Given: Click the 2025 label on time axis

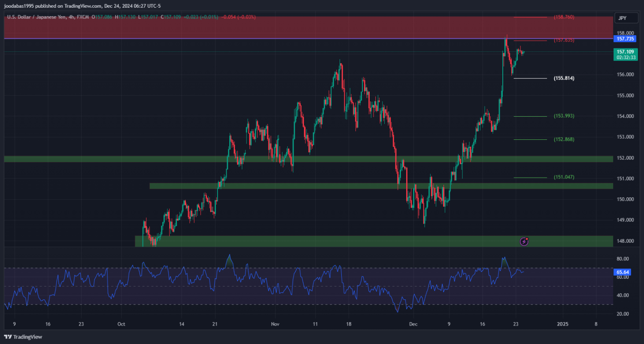Looking at the screenshot, I should 562,324.
